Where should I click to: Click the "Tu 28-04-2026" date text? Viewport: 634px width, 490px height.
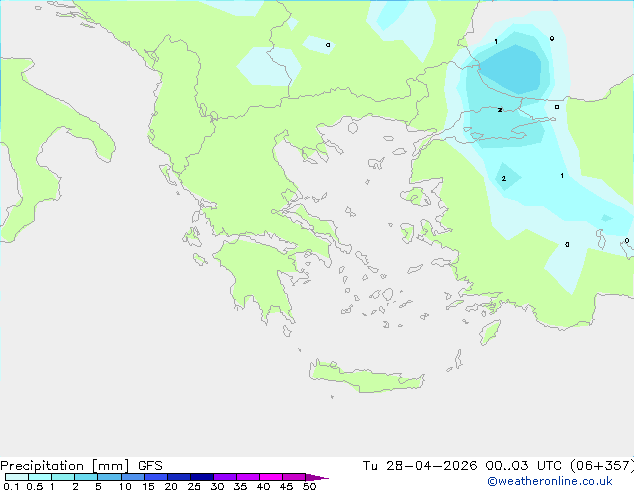click(x=420, y=466)
